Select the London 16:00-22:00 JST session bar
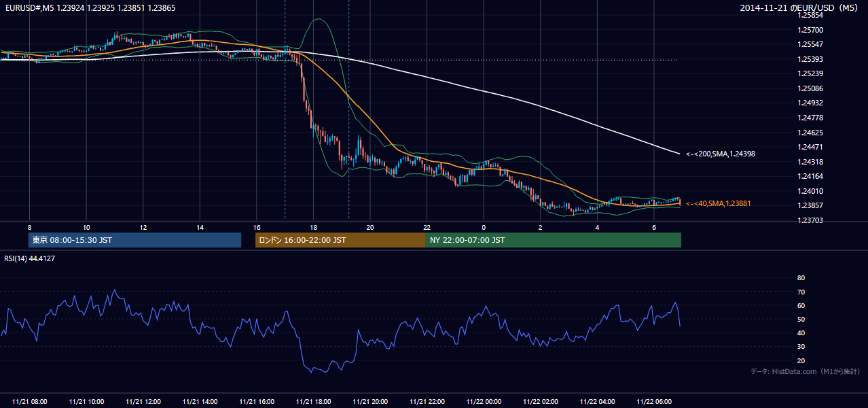868x408 pixels. [x=340, y=240]
